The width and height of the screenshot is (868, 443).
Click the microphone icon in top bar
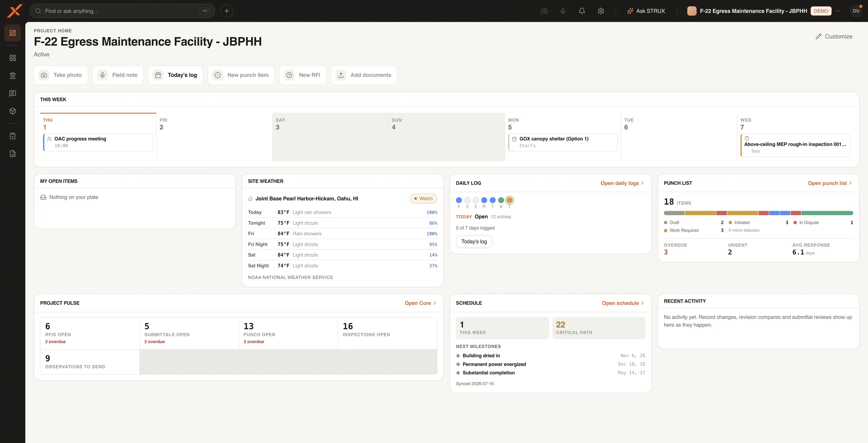click(x=563, y=11)
